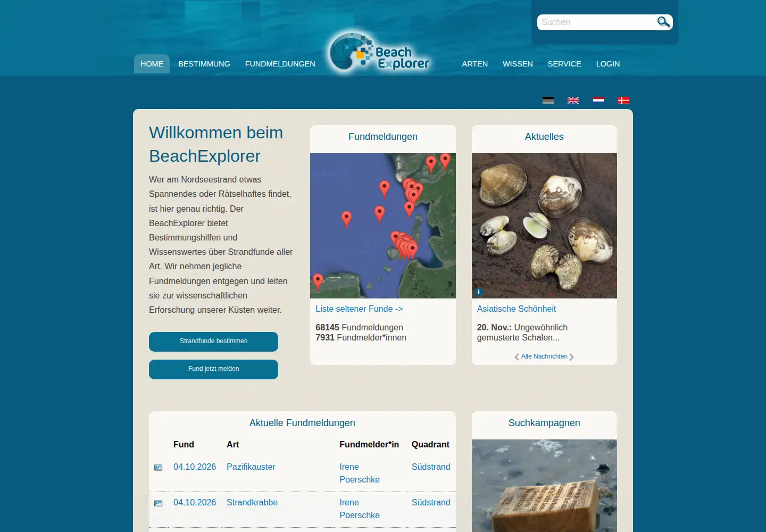Open image icon of Pazifikauster row
Screen dimensions: 766x532
point(158,468)
